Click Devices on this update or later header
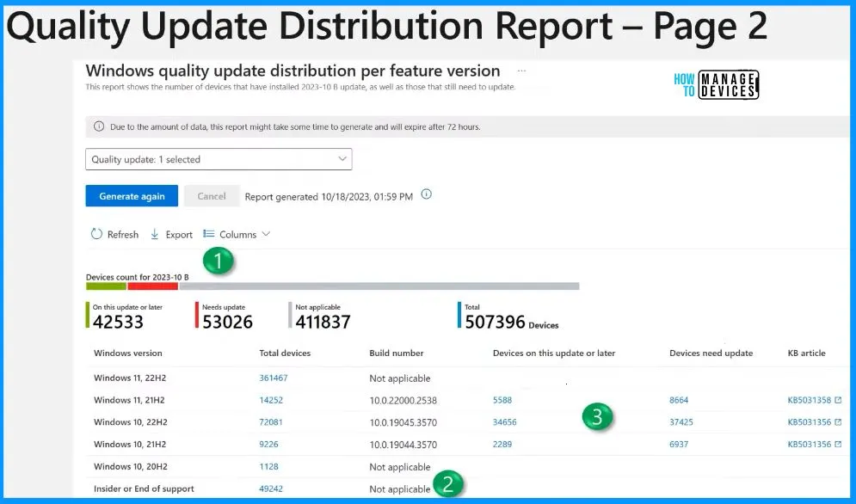The height and width of the screenshot is (504, 856). point(554,353)
